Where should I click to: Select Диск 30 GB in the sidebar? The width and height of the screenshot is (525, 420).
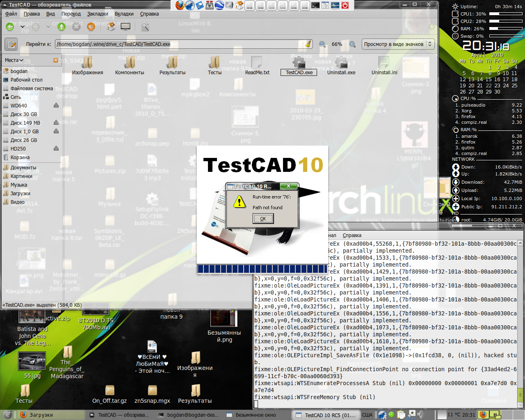point(24,114)
